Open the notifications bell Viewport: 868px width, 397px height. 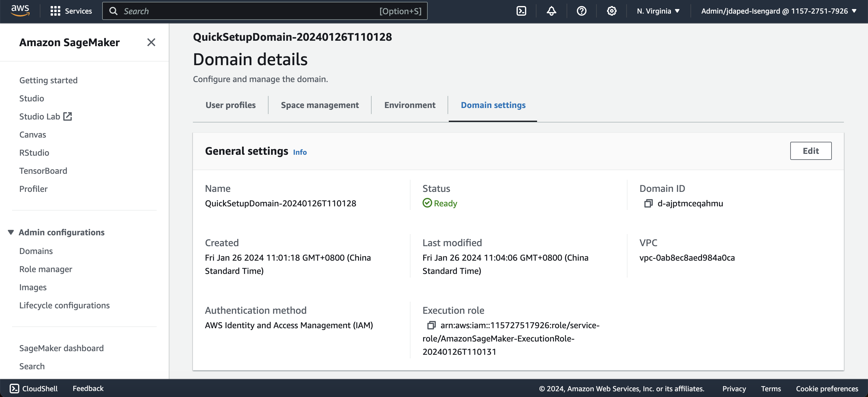pos(551,11)
